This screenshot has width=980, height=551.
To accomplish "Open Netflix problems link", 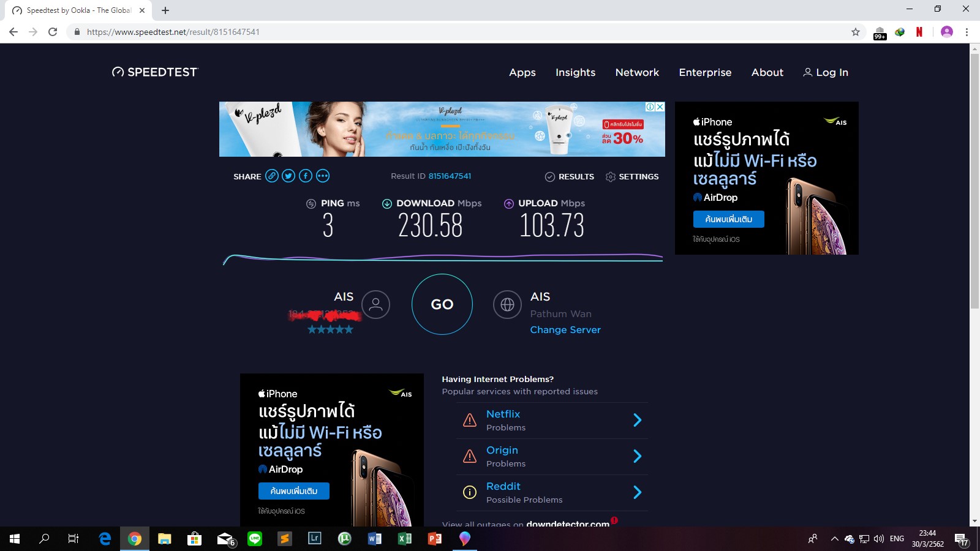I will point(503,414).
